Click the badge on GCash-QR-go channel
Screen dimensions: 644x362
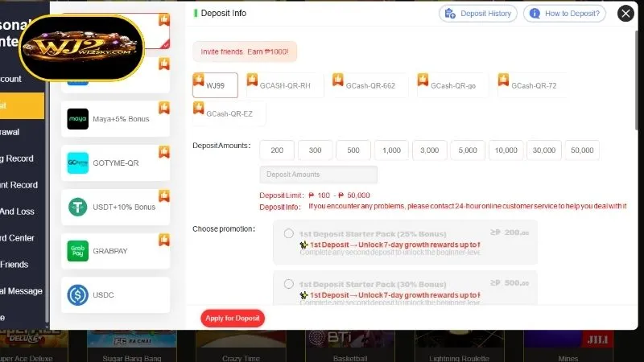click(x=423, y=78)
